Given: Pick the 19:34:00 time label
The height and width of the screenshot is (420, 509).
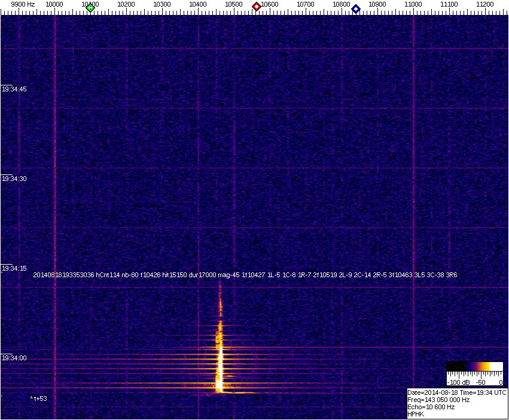Looking at the screenshot, I should (x=14, y=358).
